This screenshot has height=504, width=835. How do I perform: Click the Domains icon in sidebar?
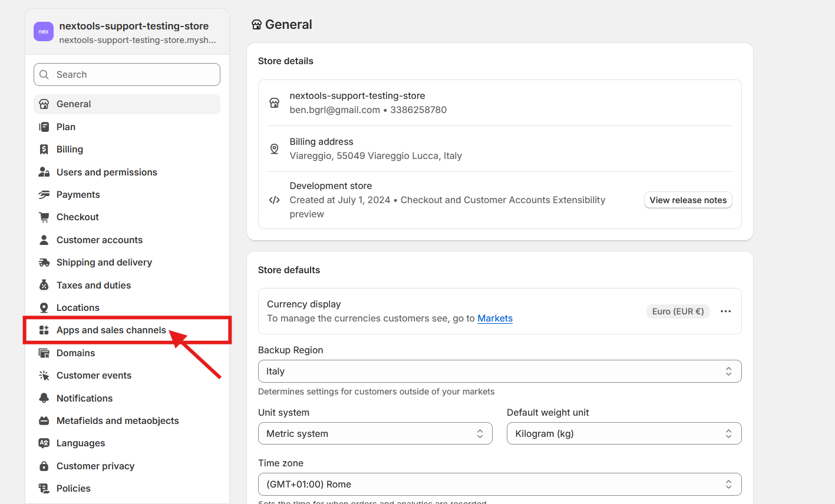[x=44, y=353]
